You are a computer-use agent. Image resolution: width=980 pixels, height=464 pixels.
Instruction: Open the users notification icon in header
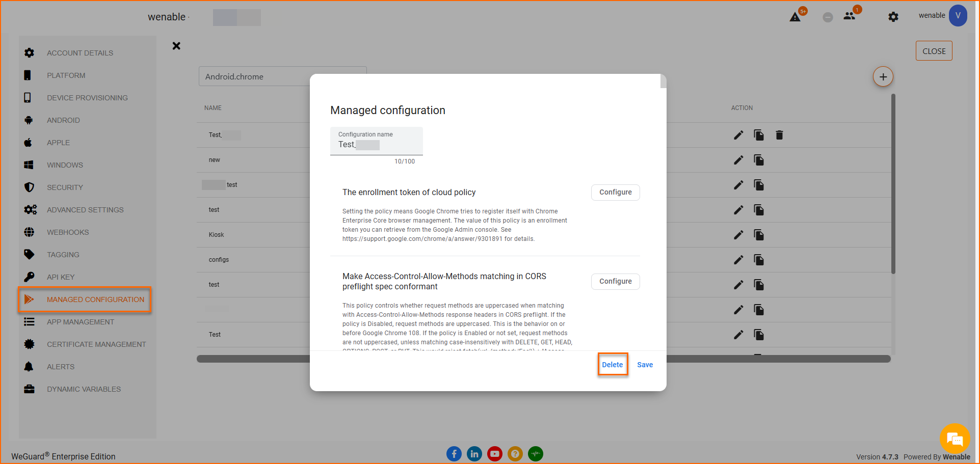[849, 16]
